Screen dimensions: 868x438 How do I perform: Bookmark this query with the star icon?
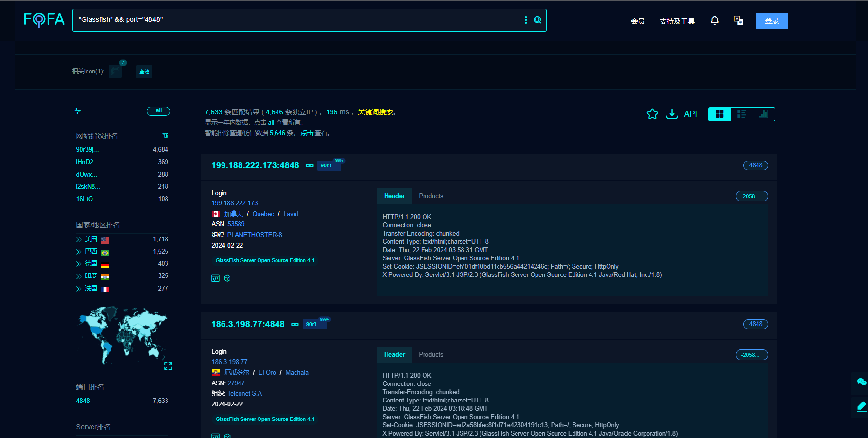point(652,114)
